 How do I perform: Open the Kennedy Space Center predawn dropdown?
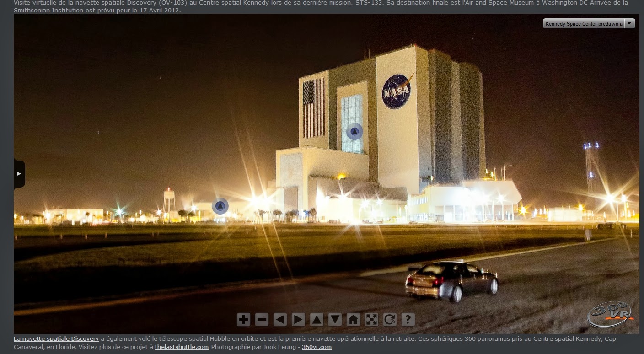[584, 24]
